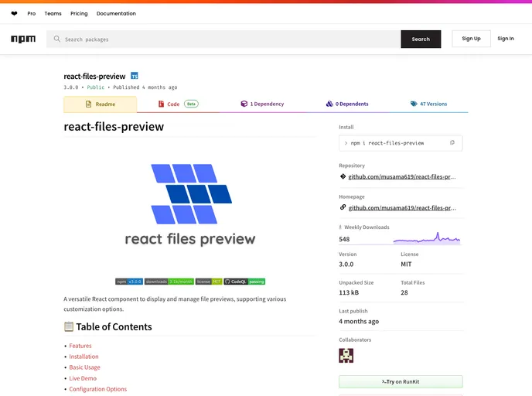Go to Live Demo section link
The height and width of the screenshot is (396, 532).
(x=83, y=378)
